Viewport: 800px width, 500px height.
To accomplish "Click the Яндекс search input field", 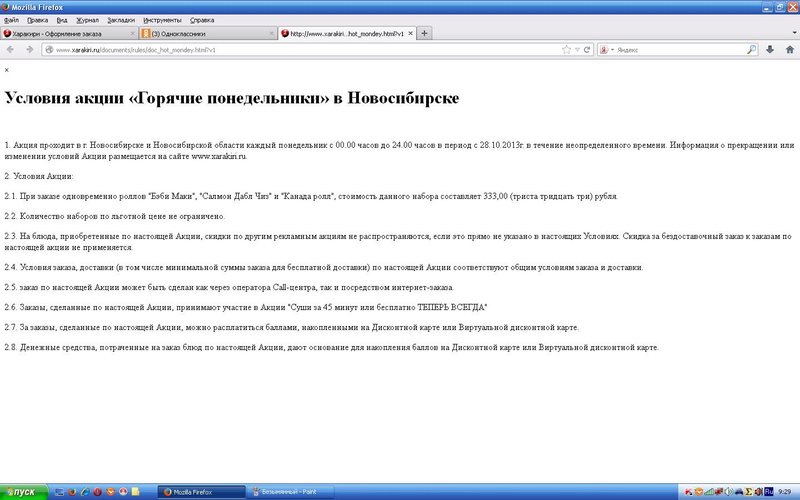I will (680, 49).
